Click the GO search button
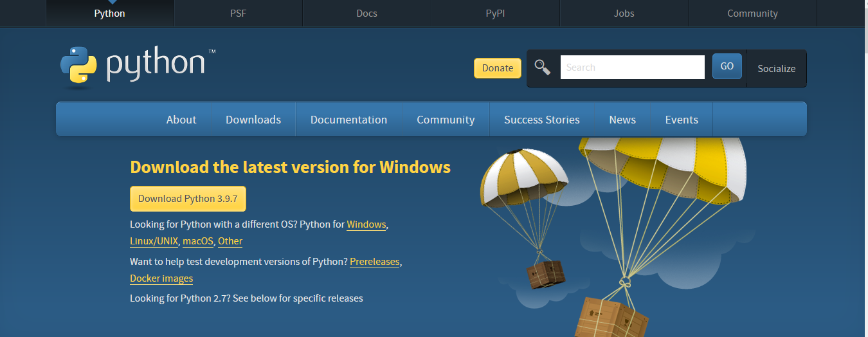The image size is (868, 337). point(727,66)
